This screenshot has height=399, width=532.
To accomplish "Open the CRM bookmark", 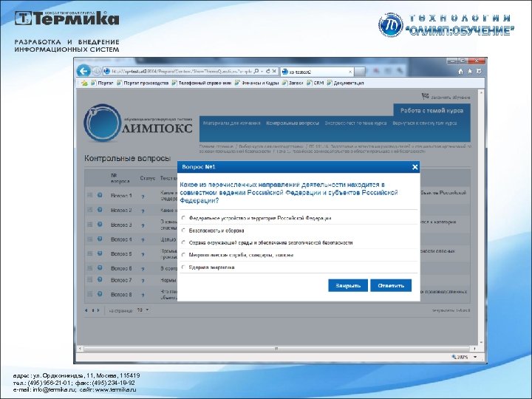I will 316,83.
